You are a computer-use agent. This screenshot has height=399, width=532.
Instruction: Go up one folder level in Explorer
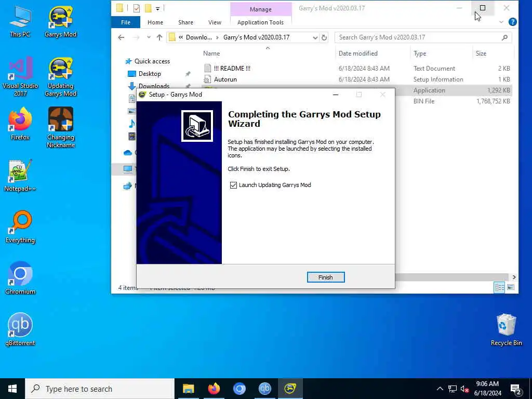(159, 37)
